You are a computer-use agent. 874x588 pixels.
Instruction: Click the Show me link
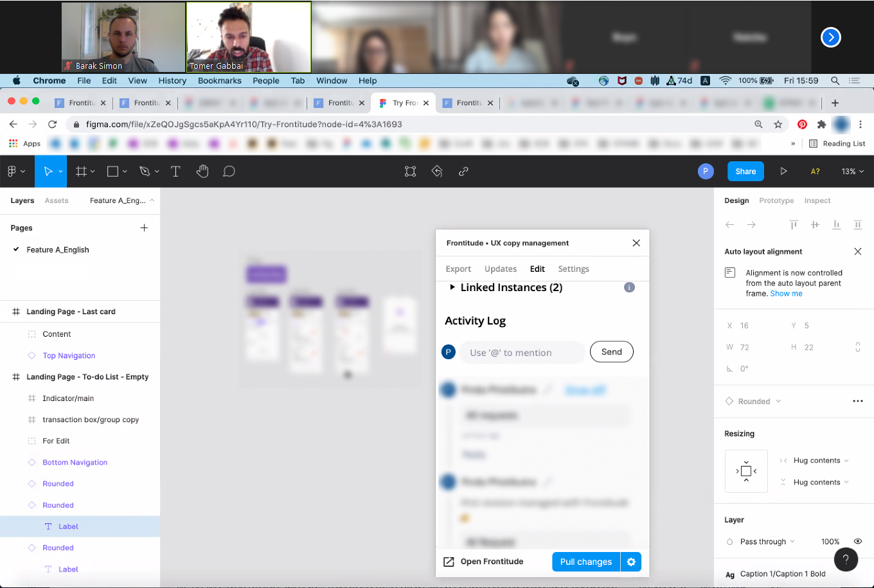click(787, 293)
